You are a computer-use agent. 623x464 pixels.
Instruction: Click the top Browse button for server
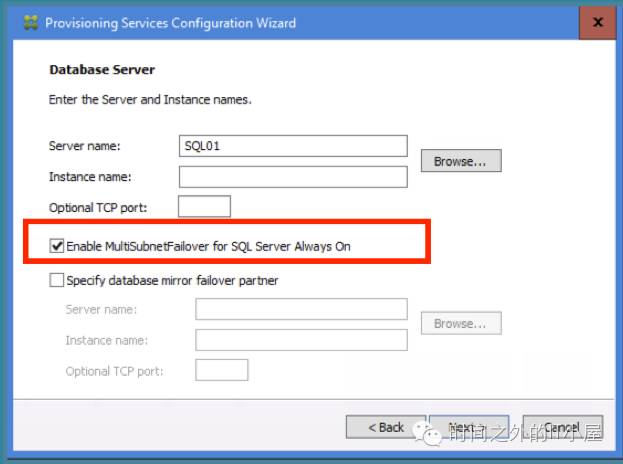click(461, 161)
